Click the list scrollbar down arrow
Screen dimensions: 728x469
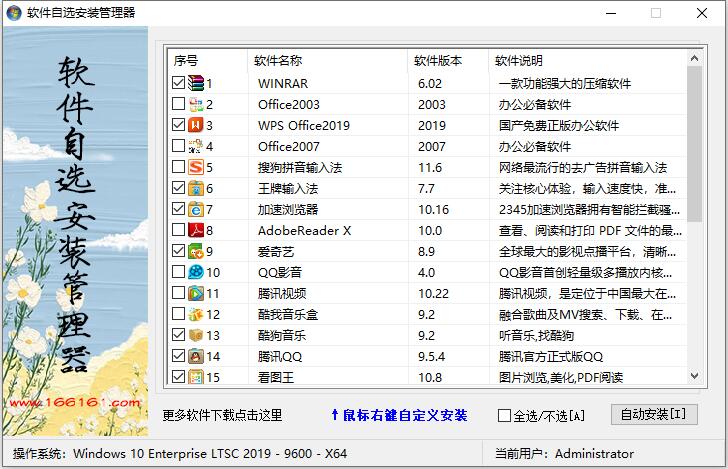click(x=695, y=376)
